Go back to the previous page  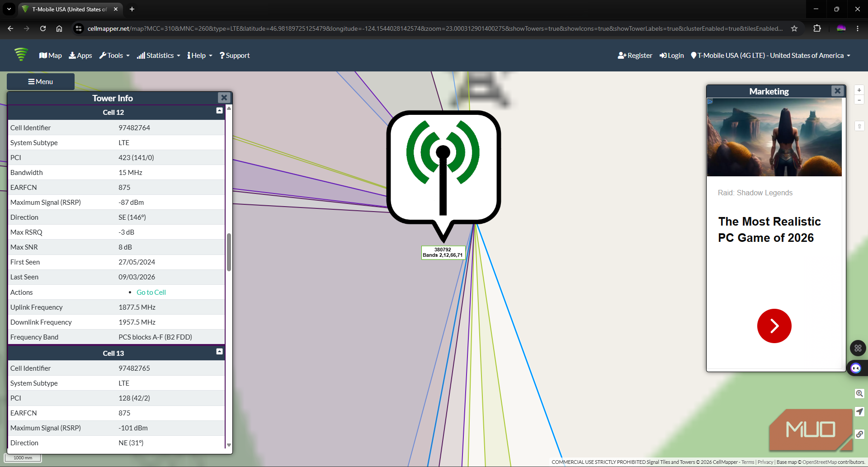tap(10, 28)
